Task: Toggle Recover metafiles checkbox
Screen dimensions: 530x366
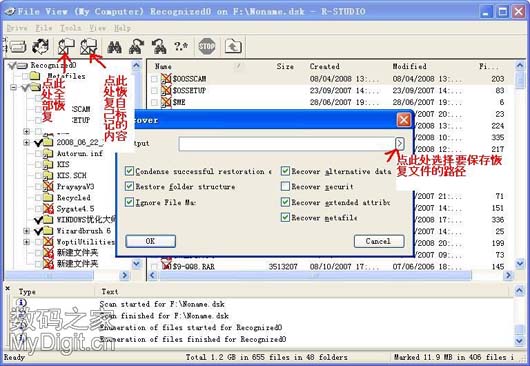Action: [285, 217]
